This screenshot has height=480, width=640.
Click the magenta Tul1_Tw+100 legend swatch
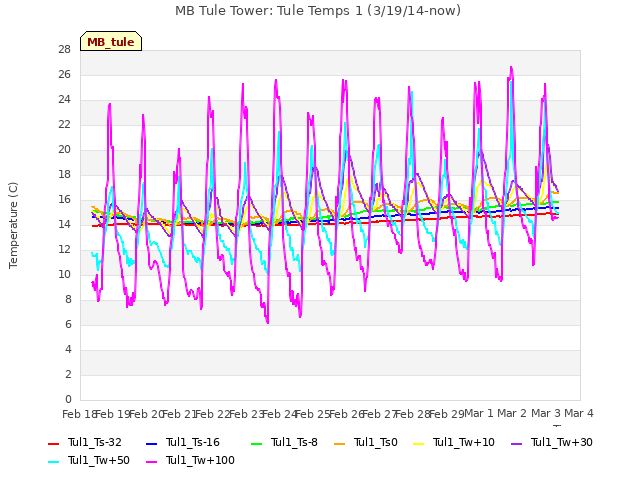point(151,462)
